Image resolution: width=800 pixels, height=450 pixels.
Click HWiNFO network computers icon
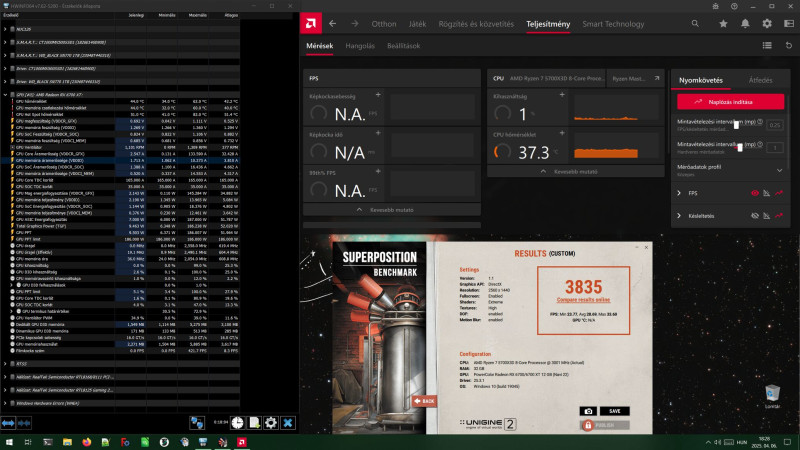click(x=197, y=423)
